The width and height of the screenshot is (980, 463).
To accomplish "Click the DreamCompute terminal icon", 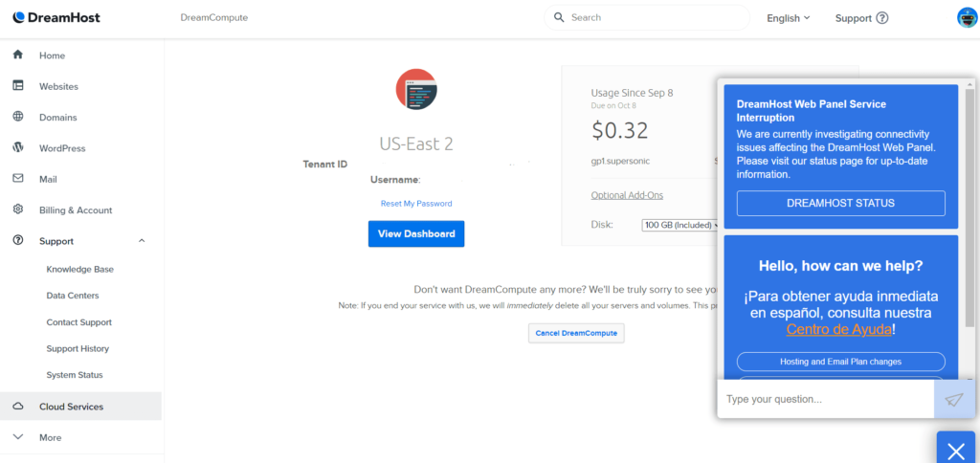I will click(416, 89).
